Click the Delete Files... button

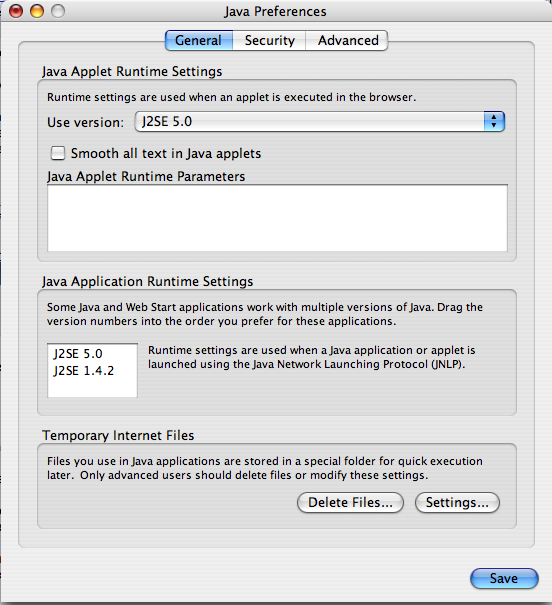coord(350,502)
